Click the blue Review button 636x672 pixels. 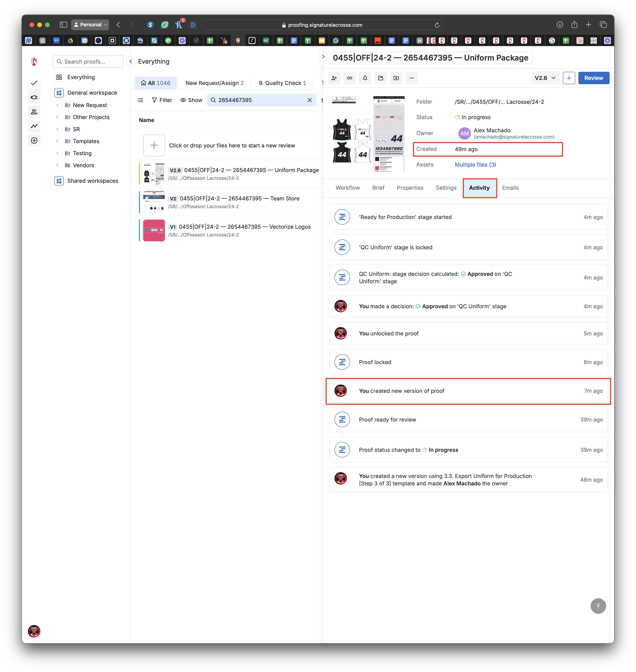click(x=593, y=78)
